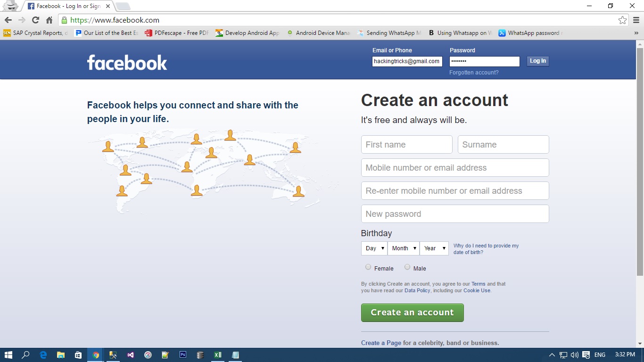The height and width of the screenshot is (362, 644).
Task: Open the PDFescape bookmark
Action: [177, 33]
